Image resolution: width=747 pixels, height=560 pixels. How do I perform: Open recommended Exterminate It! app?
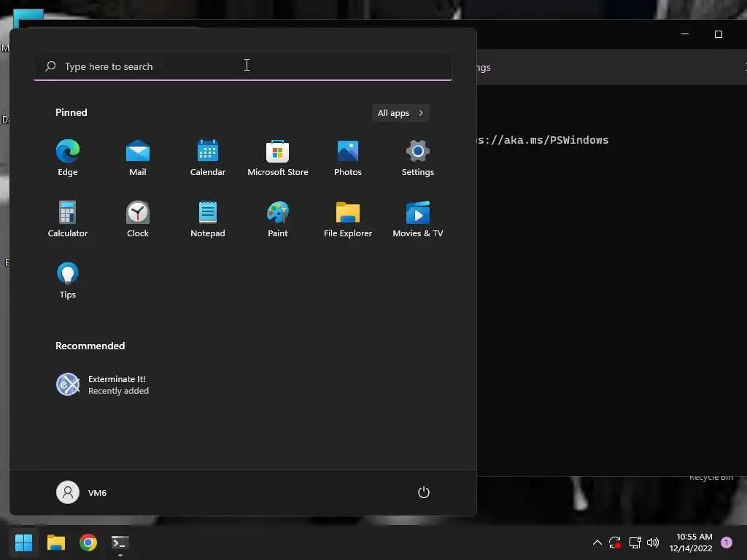(103, 385)
